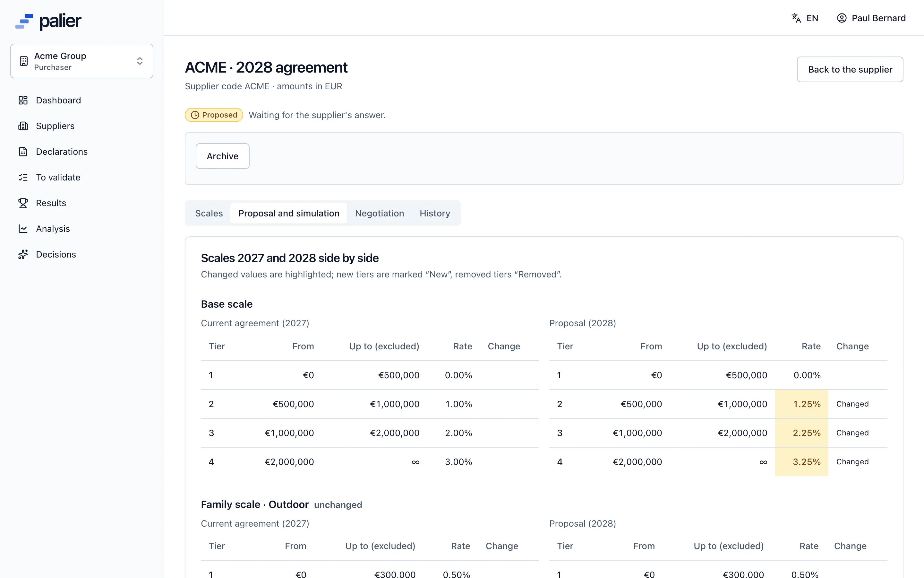Click the Suppliers building icon

(23, 126)
